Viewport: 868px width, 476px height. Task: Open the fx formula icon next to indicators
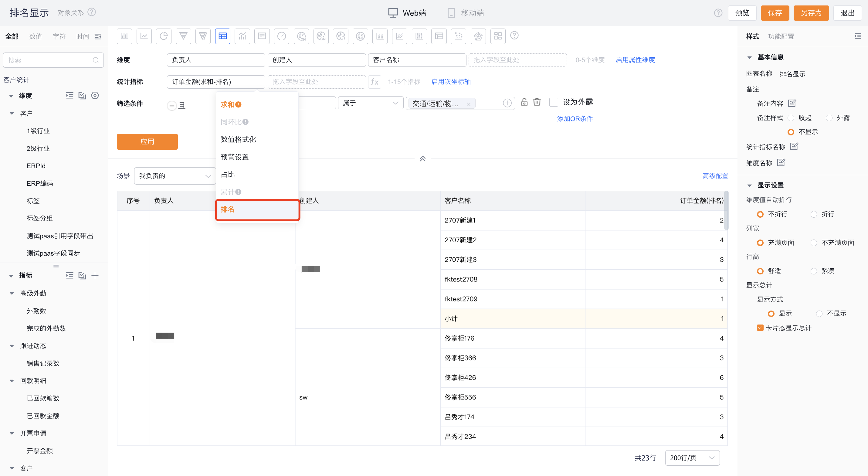[374, 82]
